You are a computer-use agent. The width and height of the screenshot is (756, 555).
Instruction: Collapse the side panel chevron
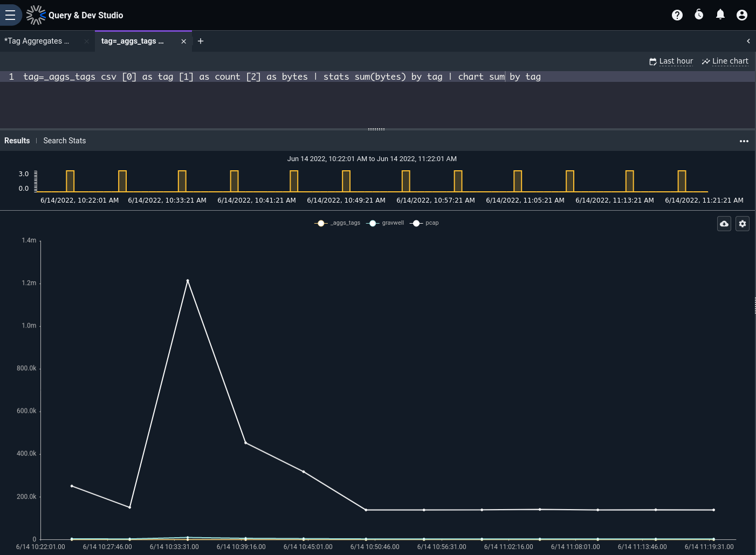748,41
